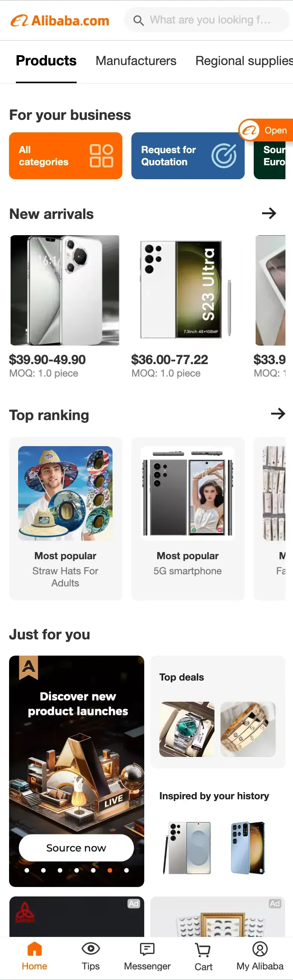Viewport: 293px width, 980px height.
Task: Open My Alibaba profile icon
Action: pyautogui.click(x=260, y=949)
